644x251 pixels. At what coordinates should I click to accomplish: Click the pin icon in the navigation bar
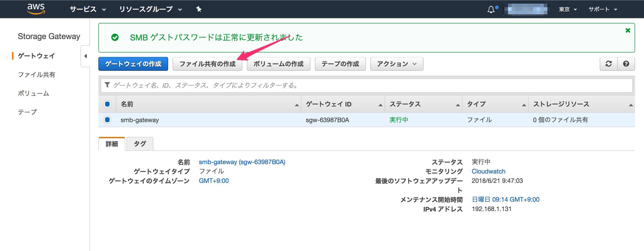point(199,9)
